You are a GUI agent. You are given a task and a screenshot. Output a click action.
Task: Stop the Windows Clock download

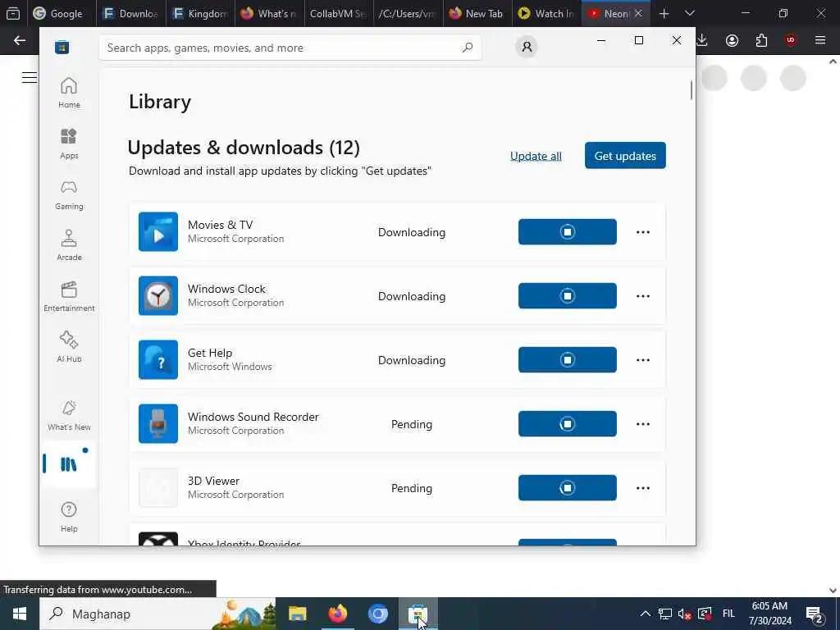click(x=568, y=295)
